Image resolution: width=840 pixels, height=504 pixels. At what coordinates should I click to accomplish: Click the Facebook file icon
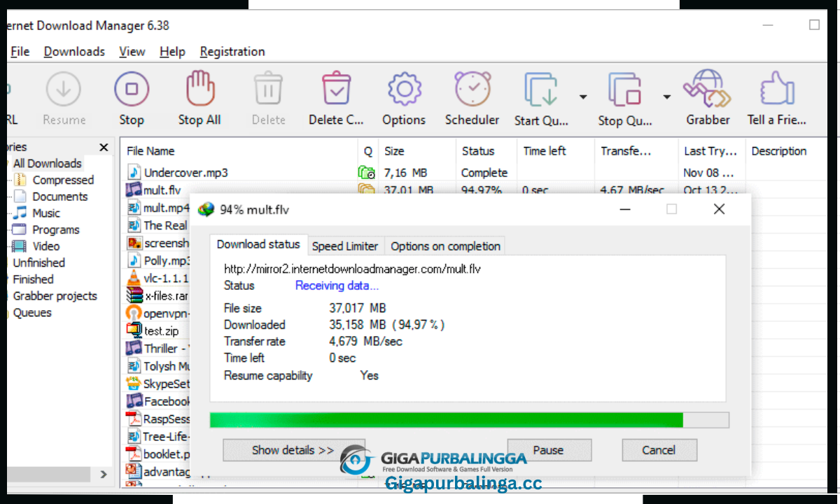[x=134, y=400]
